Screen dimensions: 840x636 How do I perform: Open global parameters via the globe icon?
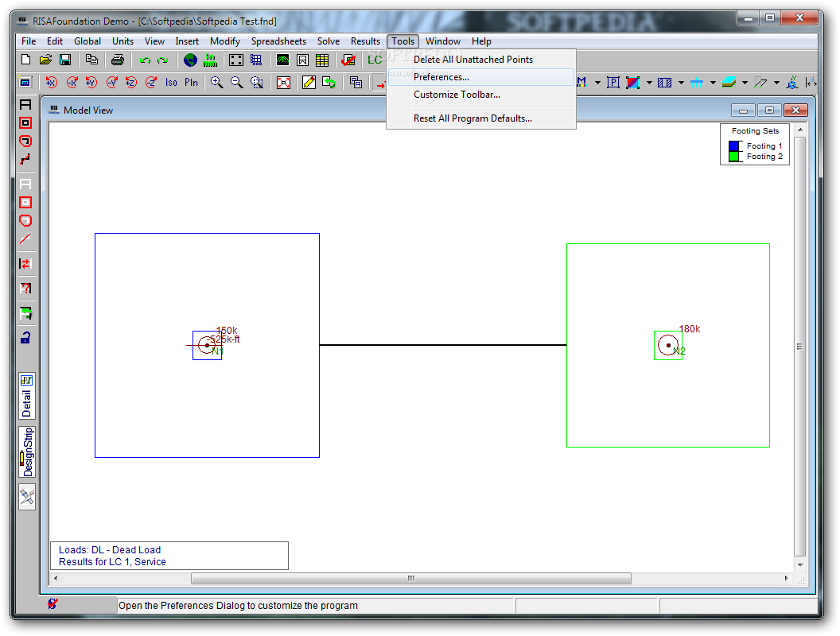tap(190, 60)
